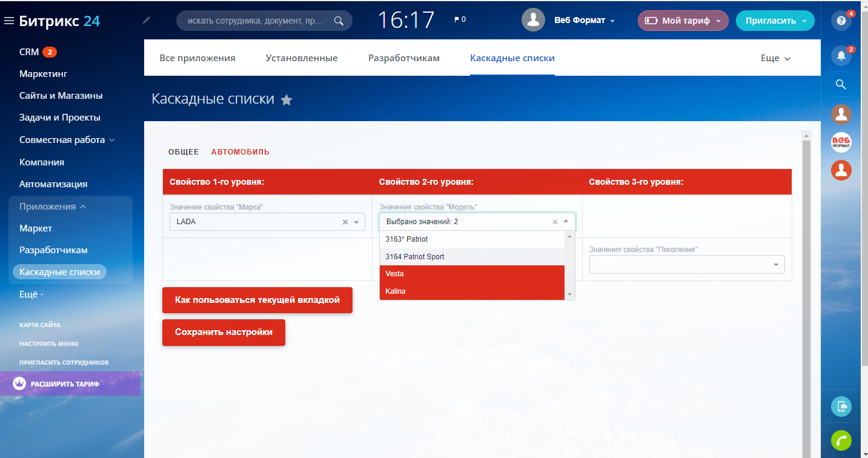Clear the LADA value with the x icon
Screen dimensions: 868x458
click(x=345, y=222)
